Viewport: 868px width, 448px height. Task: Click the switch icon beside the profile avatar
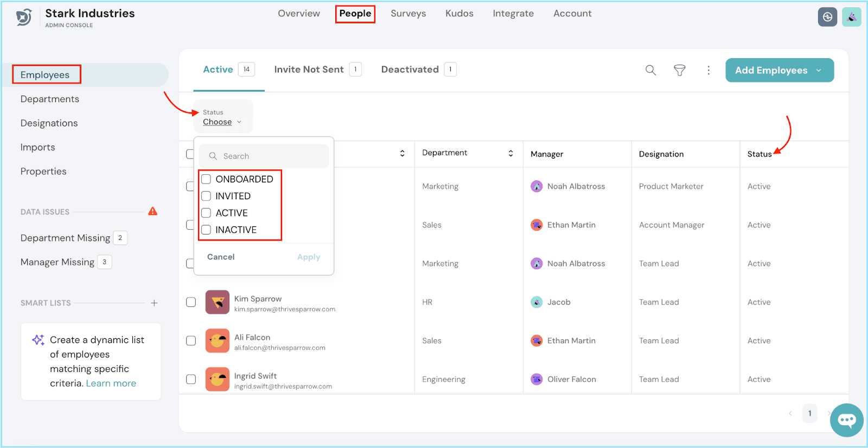point(827,17)
